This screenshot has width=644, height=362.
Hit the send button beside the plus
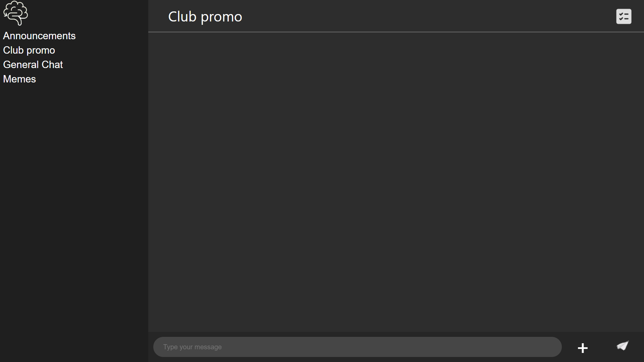[x=623, y=346]
